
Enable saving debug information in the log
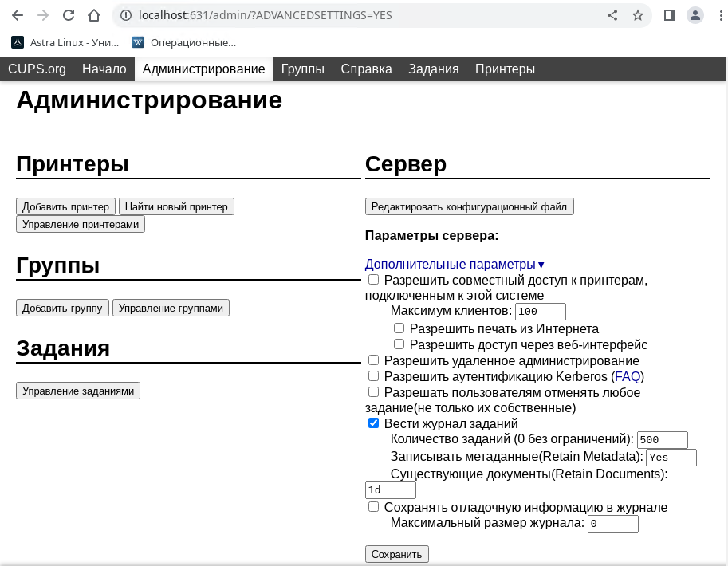[373, 506]
